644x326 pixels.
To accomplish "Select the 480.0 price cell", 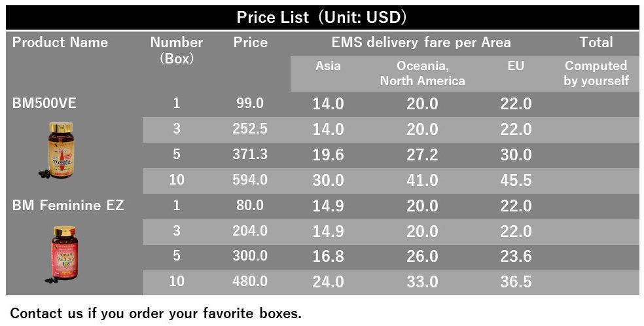I will click(250, 281).
